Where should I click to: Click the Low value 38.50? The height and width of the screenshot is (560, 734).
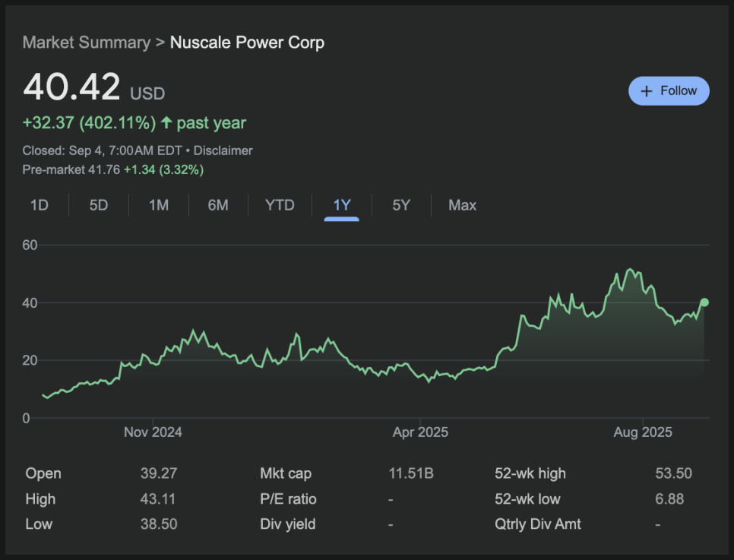(159, 524)
